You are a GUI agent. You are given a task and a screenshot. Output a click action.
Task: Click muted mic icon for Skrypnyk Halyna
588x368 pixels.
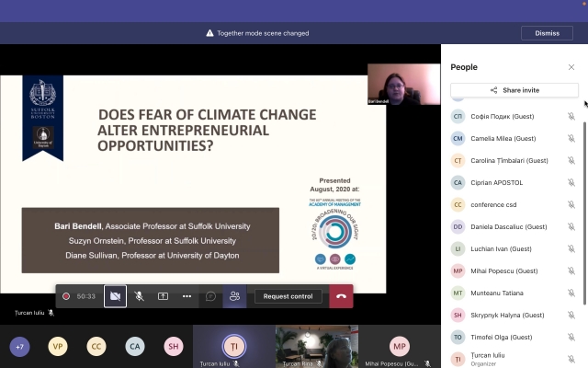coord(571,315)
